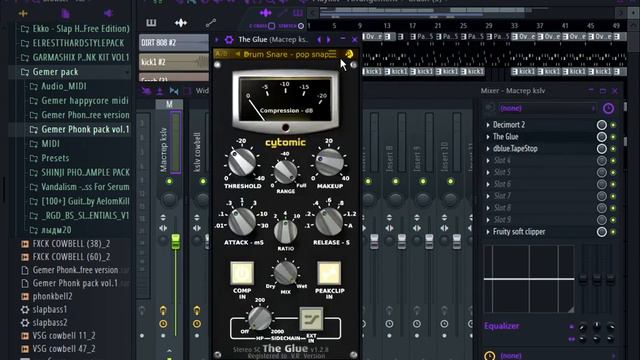
Task: Toggle master track mute LED
Action: 169,181
